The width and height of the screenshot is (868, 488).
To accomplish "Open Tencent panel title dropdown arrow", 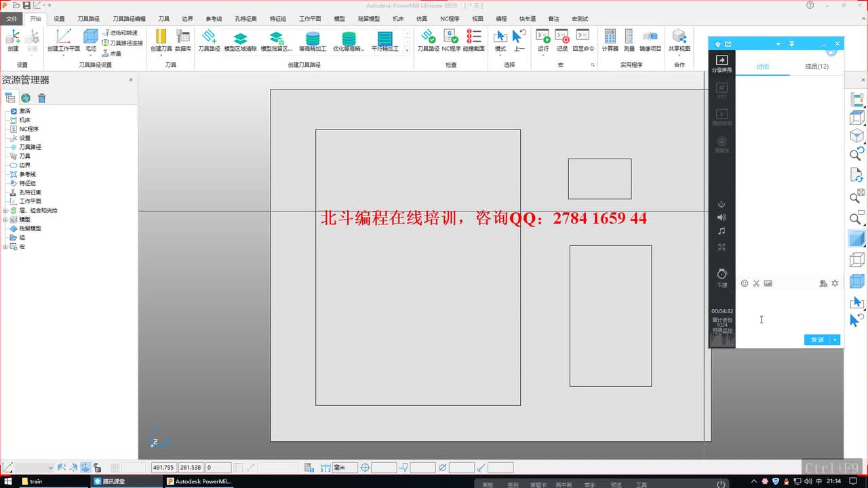I will pyautogui.click(x=778, y=44).
